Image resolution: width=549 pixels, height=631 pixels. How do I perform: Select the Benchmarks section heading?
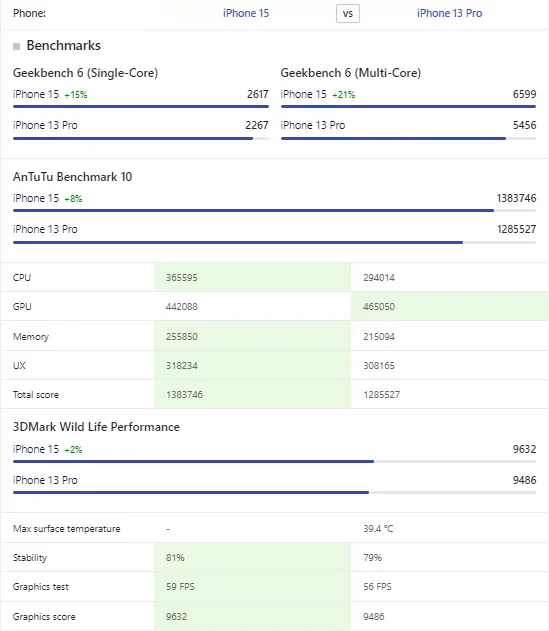tap(64, 45)
